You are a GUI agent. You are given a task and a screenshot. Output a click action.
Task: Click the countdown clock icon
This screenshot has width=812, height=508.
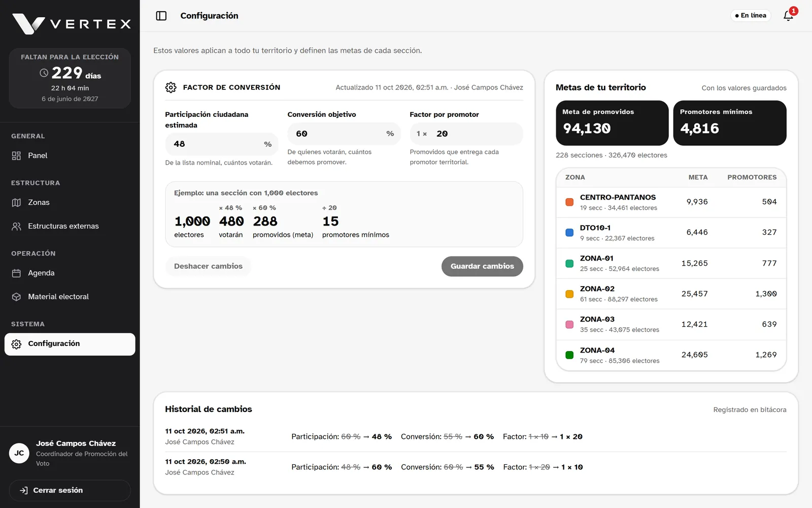click(44, 73)
